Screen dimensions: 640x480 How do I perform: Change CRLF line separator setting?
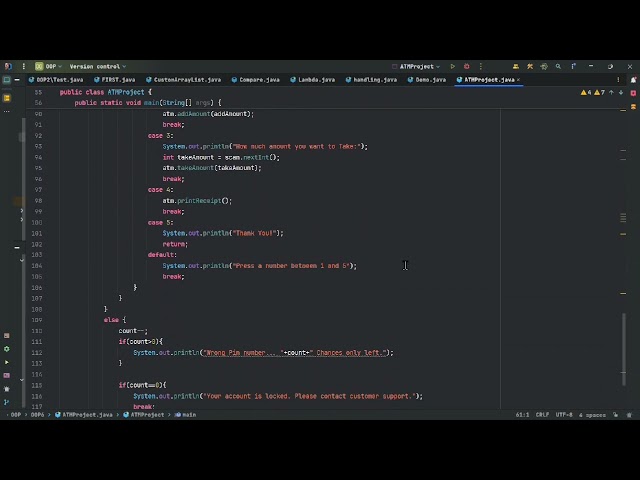[x=542, y=415]
